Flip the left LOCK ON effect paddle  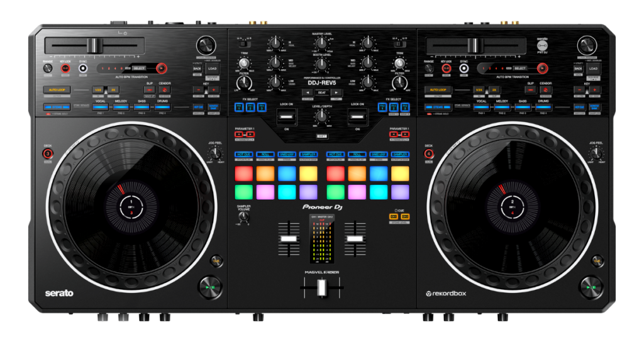click(286, 117)
